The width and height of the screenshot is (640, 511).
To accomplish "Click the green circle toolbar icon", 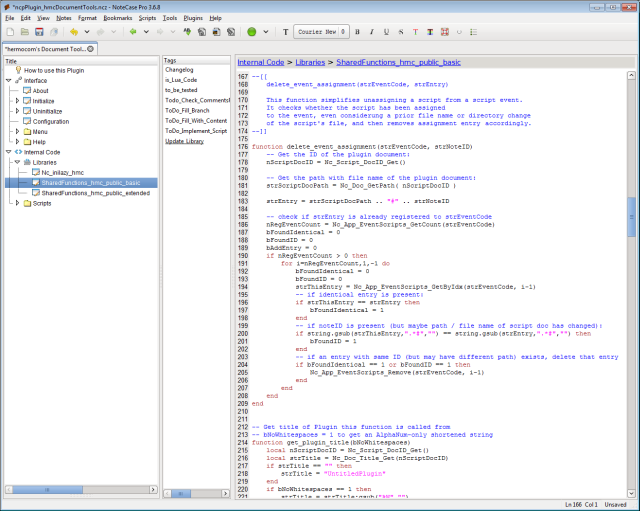I will click(252, 32).
